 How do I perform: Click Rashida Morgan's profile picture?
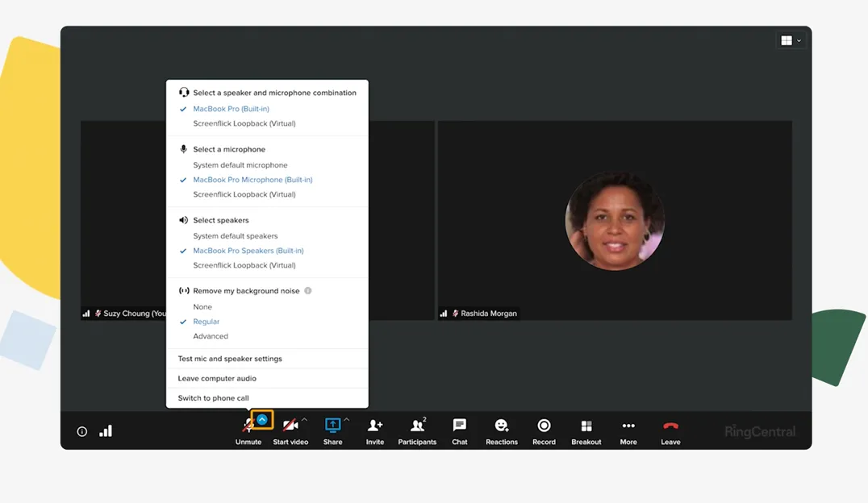pos(615,220)
